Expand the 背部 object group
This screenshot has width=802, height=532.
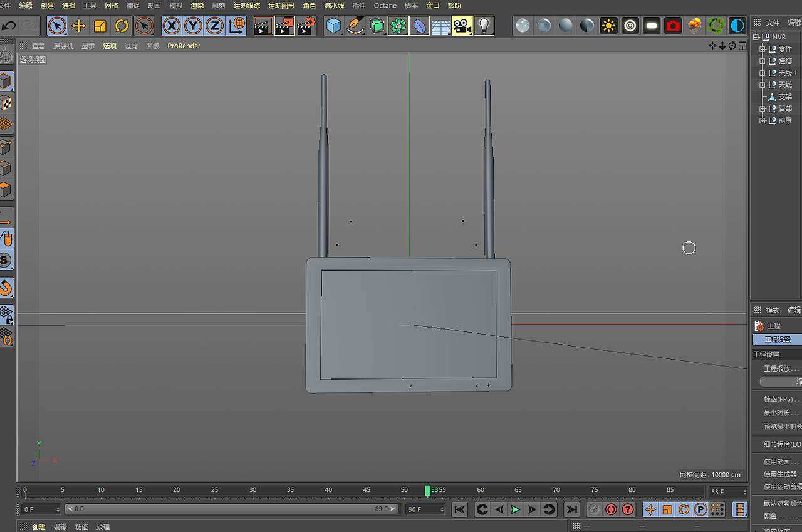click(763, 108)
